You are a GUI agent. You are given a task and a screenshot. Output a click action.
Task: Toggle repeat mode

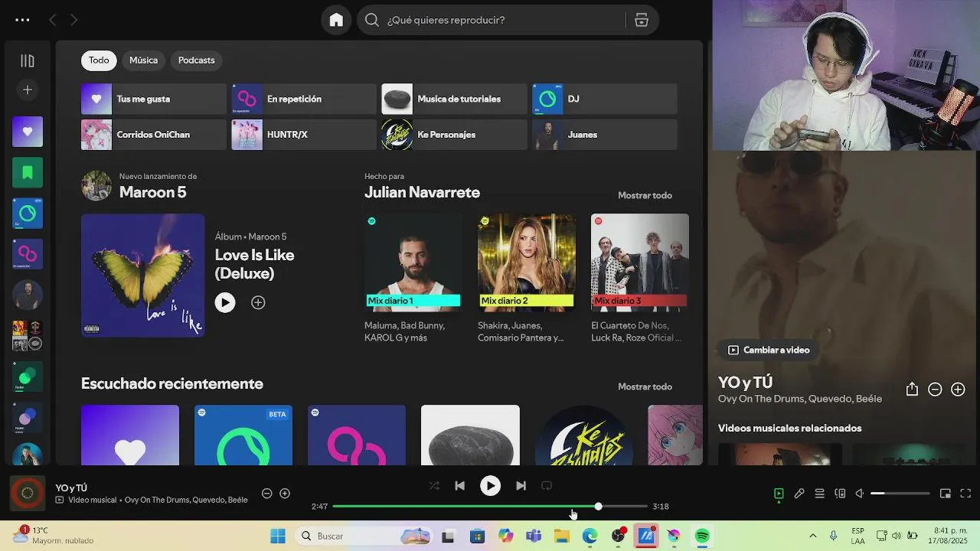coord(547,485)
